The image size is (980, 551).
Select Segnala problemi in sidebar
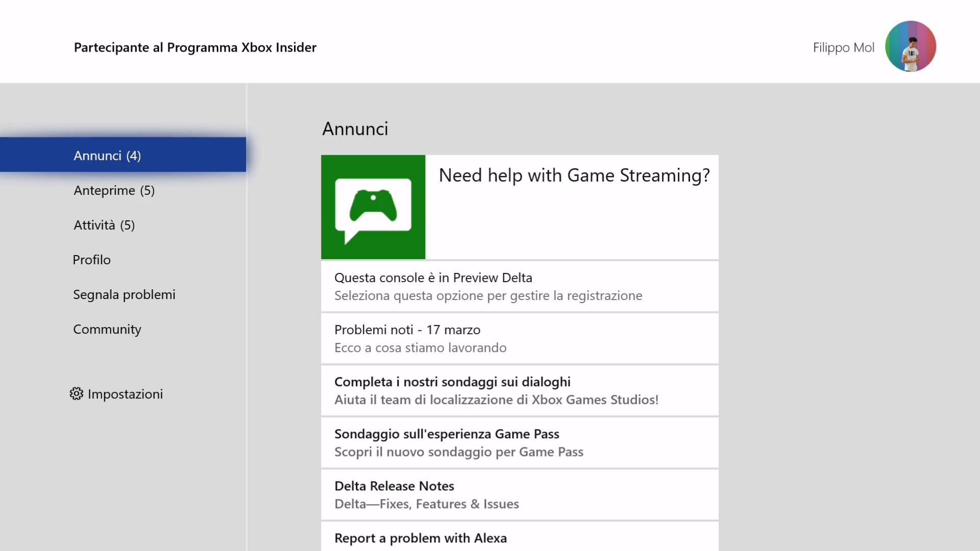[x=124, y=294]
